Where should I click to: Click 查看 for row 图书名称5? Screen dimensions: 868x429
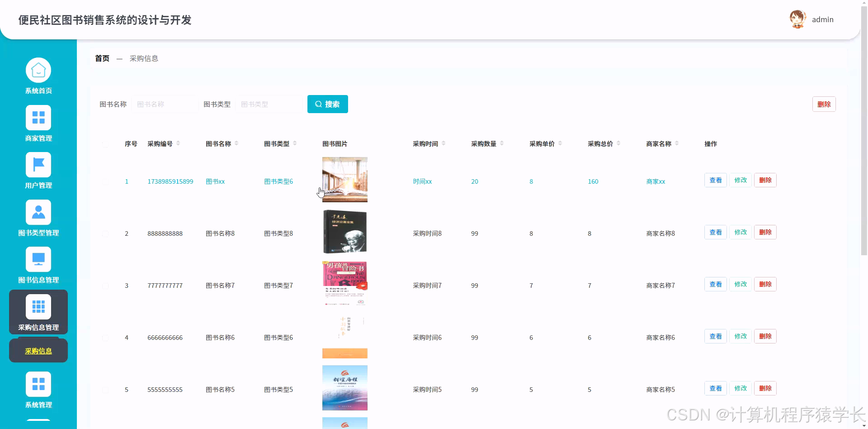click(716, 388)
